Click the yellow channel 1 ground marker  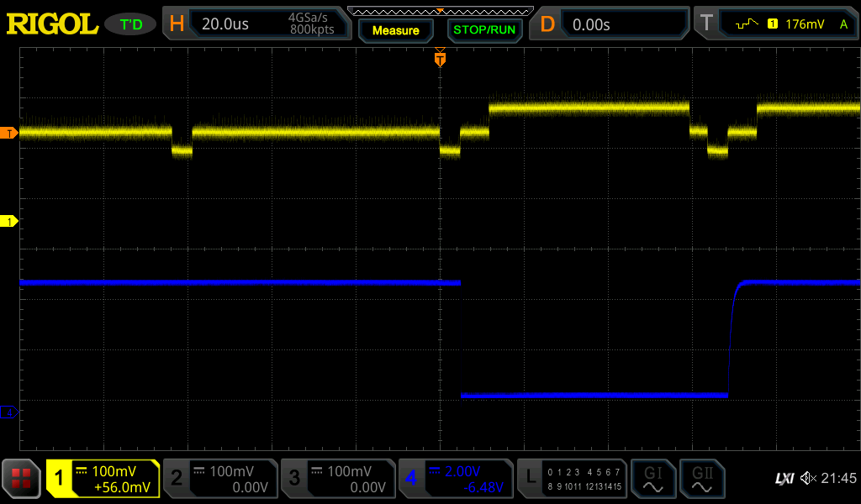8,222
